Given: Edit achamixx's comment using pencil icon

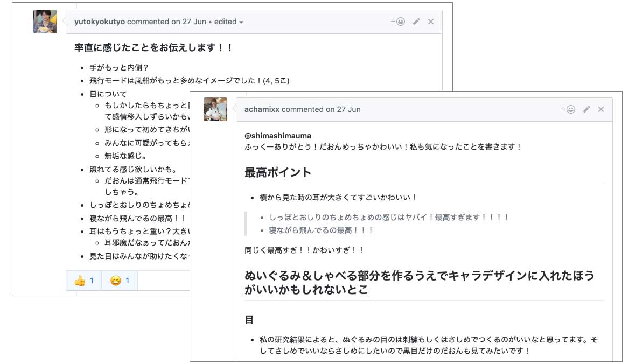Looking at the screenshot, I should [586, 109].
